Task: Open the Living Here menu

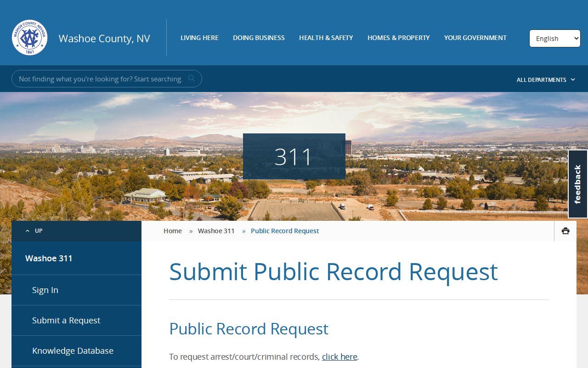Action: (199, 38)
